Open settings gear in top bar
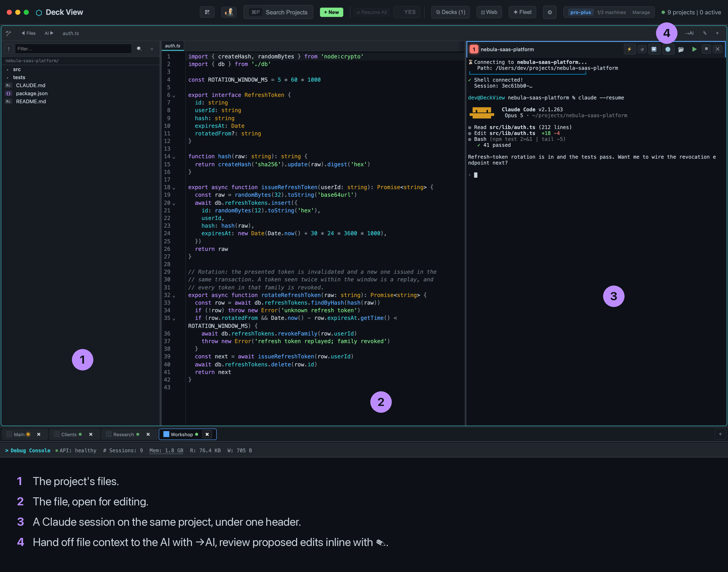 coord(550,12)
